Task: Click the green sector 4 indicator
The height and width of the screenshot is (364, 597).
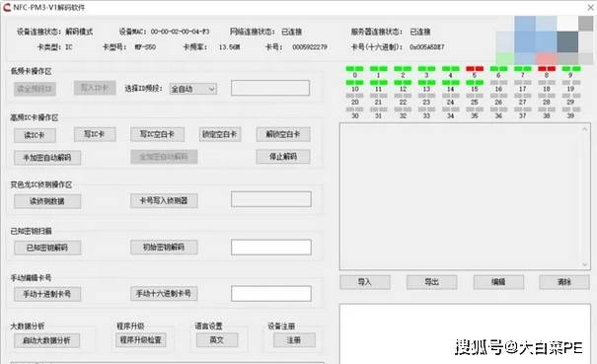Action: 450,68
